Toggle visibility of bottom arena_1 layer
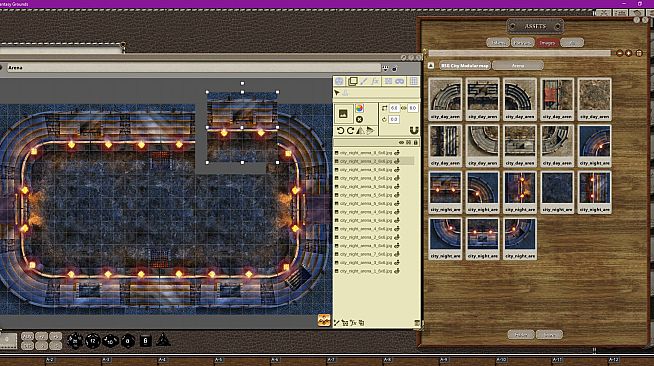The height and width of the screenshot is (366, 654). pyautogui.click(x=397, y=271)
